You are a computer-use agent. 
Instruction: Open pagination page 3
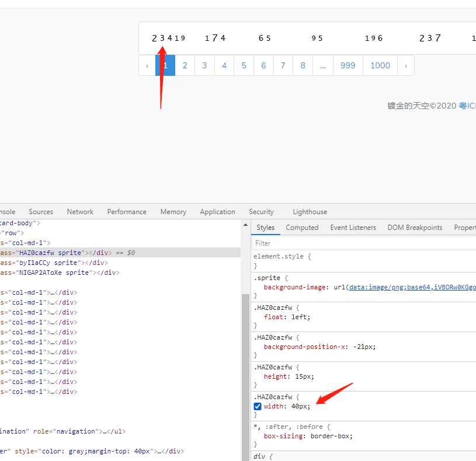click(x=204, y=65)
